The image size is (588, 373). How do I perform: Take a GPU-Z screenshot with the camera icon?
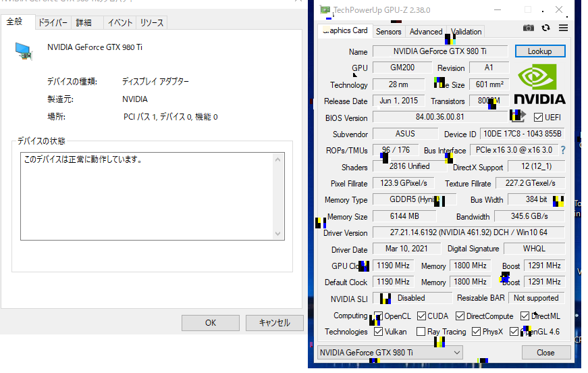(529, 28)
